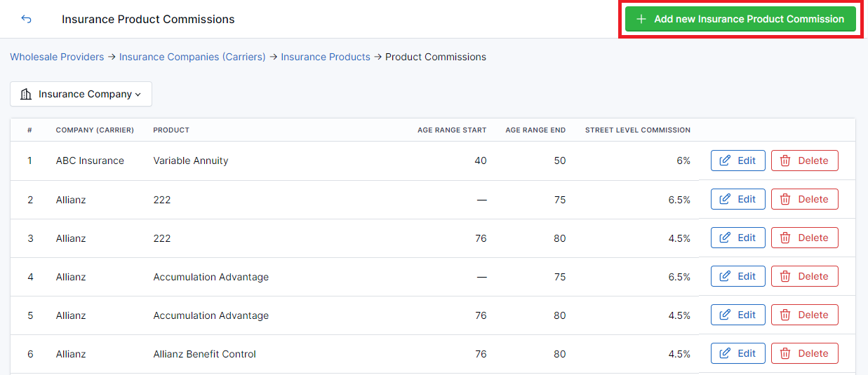This screenshot has height=375, width=868.
Task: Open the Wholesale Providers breadcrumb
Action: point(57,57)
